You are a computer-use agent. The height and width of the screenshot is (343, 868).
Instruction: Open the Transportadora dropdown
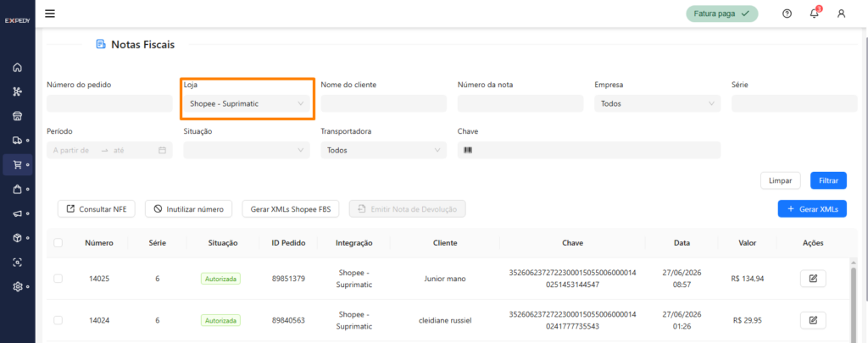(384, 150)
